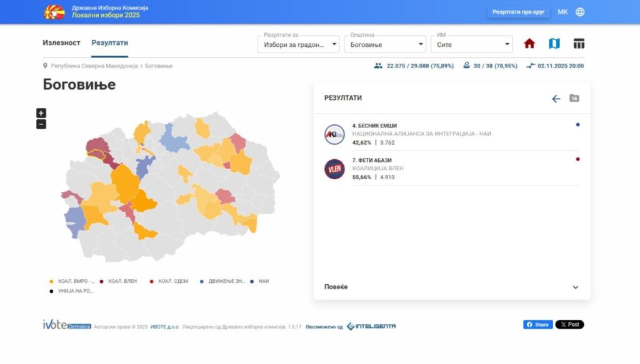Open the Република Северна Македонија breadcrumb link
Screen dimensions: 640x364
[x=94, y=65]
